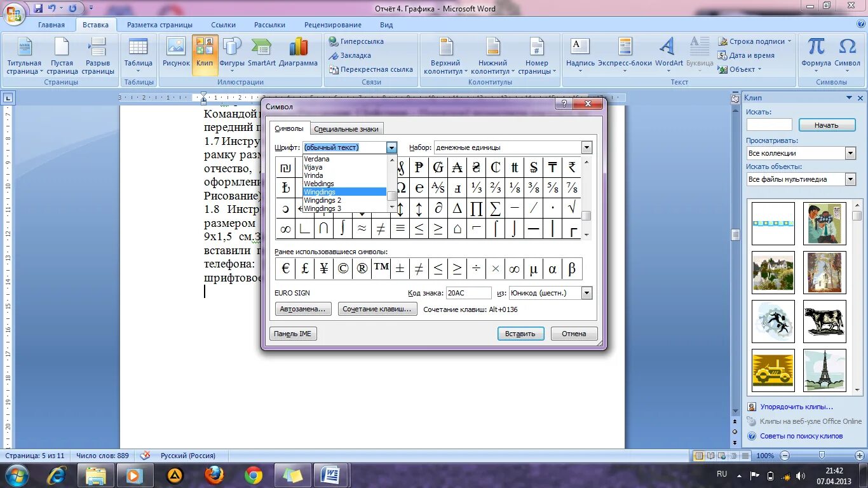The height and width of the screenshot is (488, 868).
Task: Choose Wingdings from font list
Action: (x=344, y=192)
